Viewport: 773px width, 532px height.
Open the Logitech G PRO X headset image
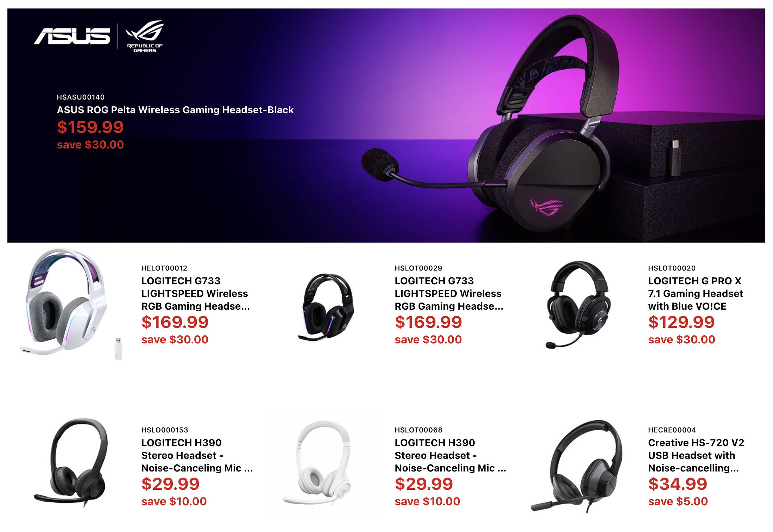[578, 305]
